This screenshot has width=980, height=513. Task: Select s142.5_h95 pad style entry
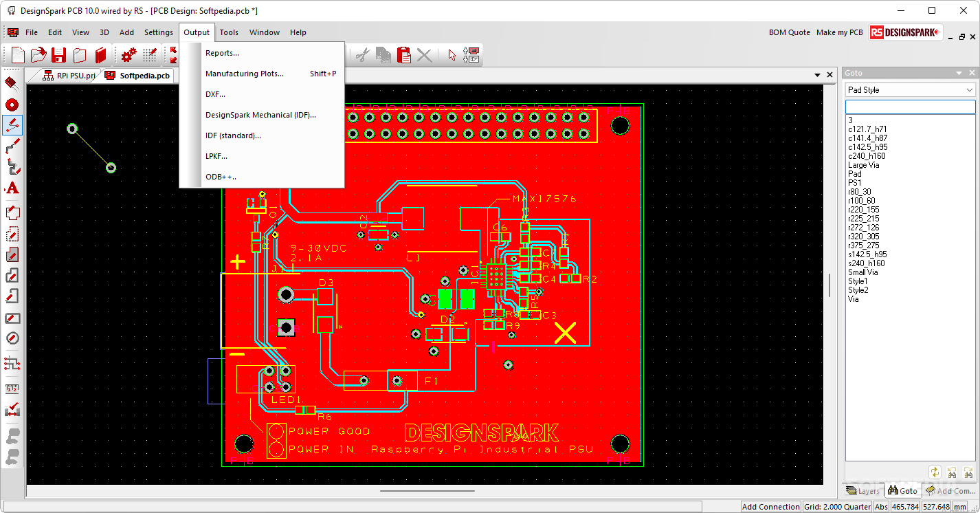(x=867, y=254)
